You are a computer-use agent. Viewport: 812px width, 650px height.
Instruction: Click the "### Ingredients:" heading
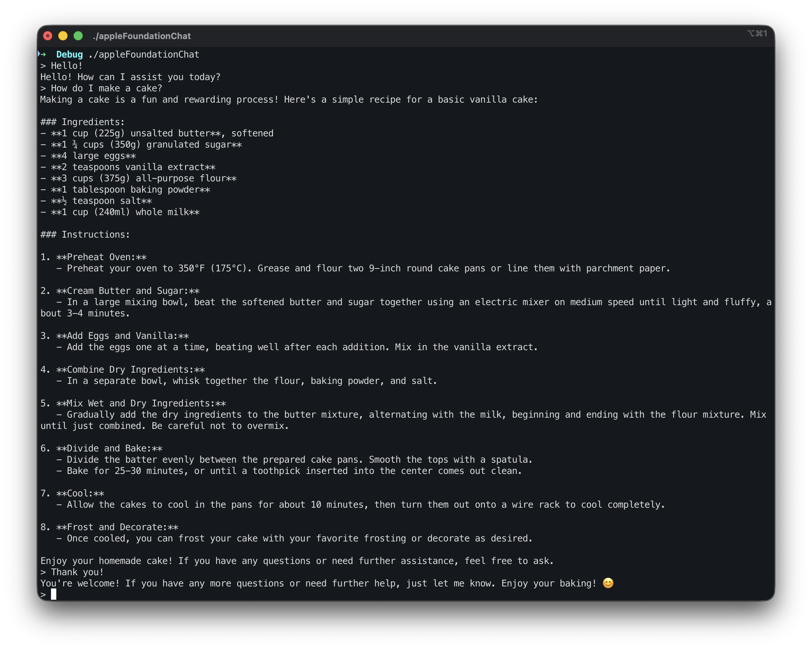click(x=82, y=122)
